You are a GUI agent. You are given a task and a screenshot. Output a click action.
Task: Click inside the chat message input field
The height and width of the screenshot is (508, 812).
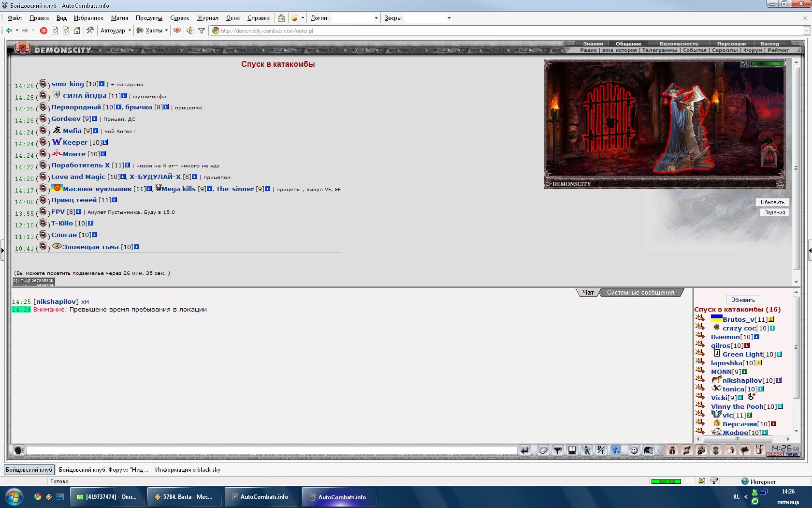272,450
